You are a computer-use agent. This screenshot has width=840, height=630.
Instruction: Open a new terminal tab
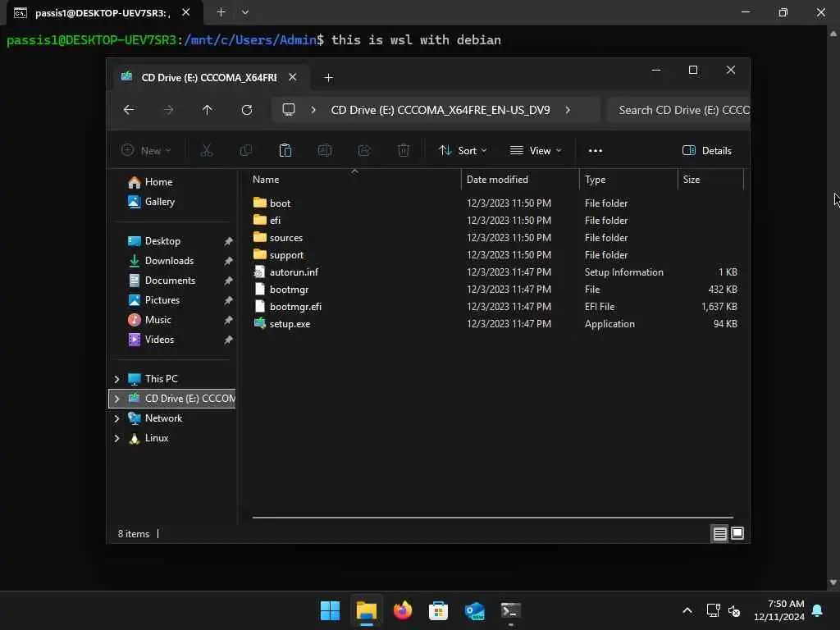[221, 12]
